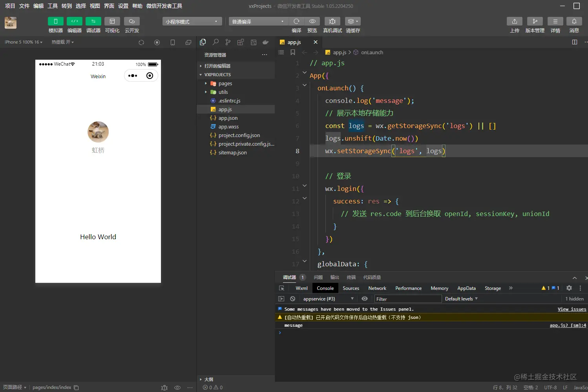Toggle the simulator panel button
The image size is (588, 392).
coord(55,21)
